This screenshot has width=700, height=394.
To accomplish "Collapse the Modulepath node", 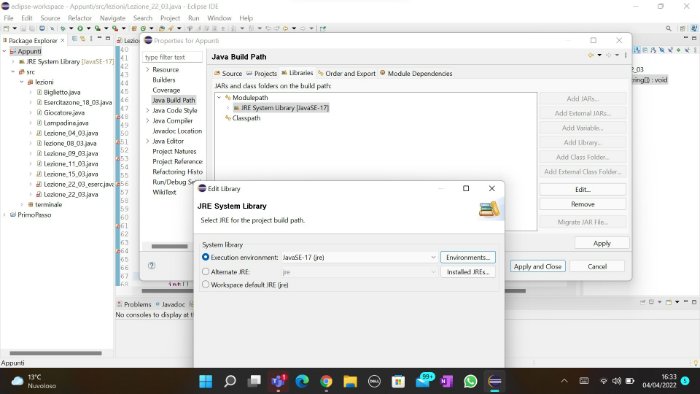I will (219, 97).
